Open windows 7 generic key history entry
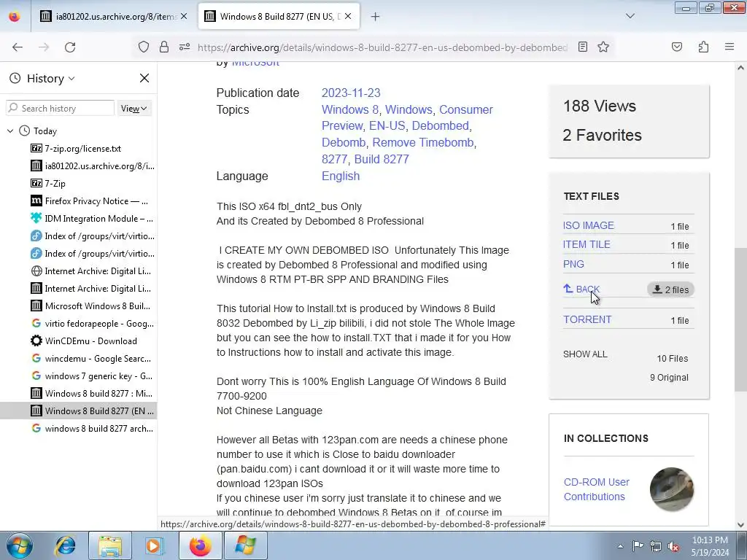 [92, 376]
